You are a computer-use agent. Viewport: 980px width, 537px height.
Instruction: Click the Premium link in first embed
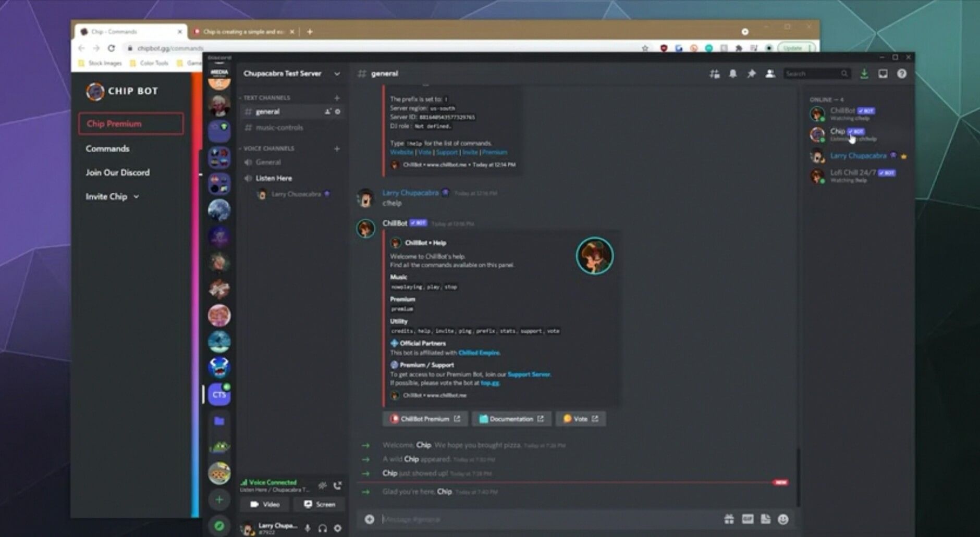(494, 152)
